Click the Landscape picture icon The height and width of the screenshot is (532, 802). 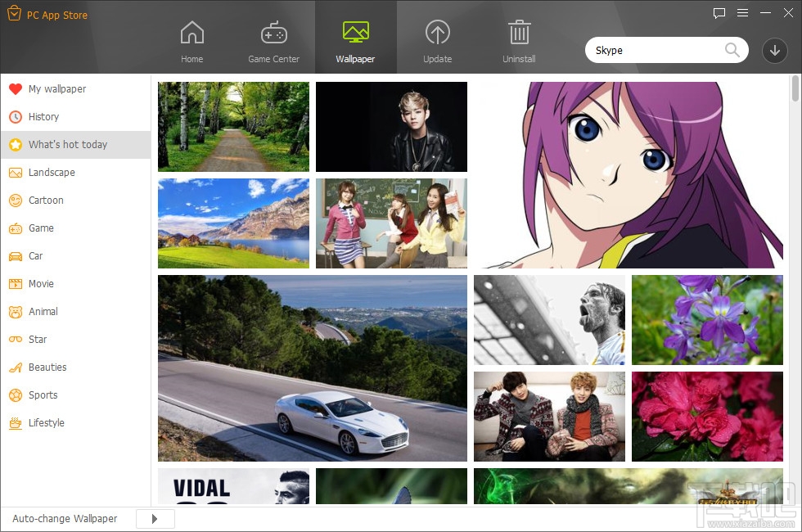[x=16, y=173]
